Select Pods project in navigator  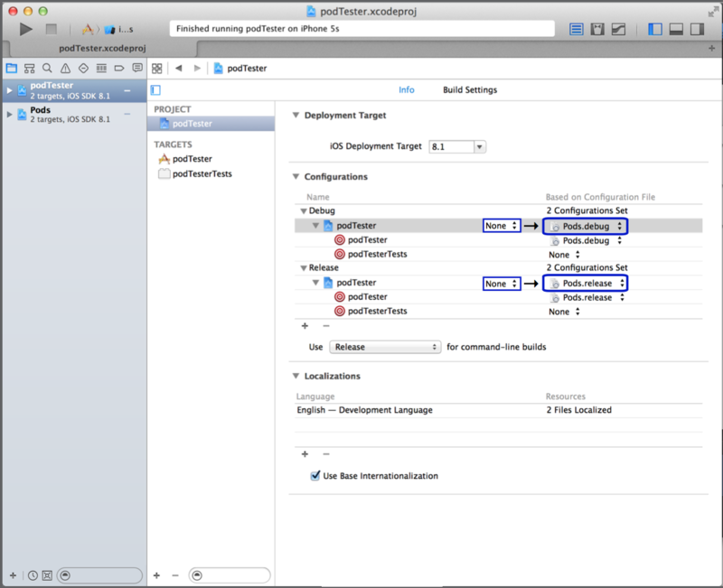pyautogui.click(x=75, y=114)
